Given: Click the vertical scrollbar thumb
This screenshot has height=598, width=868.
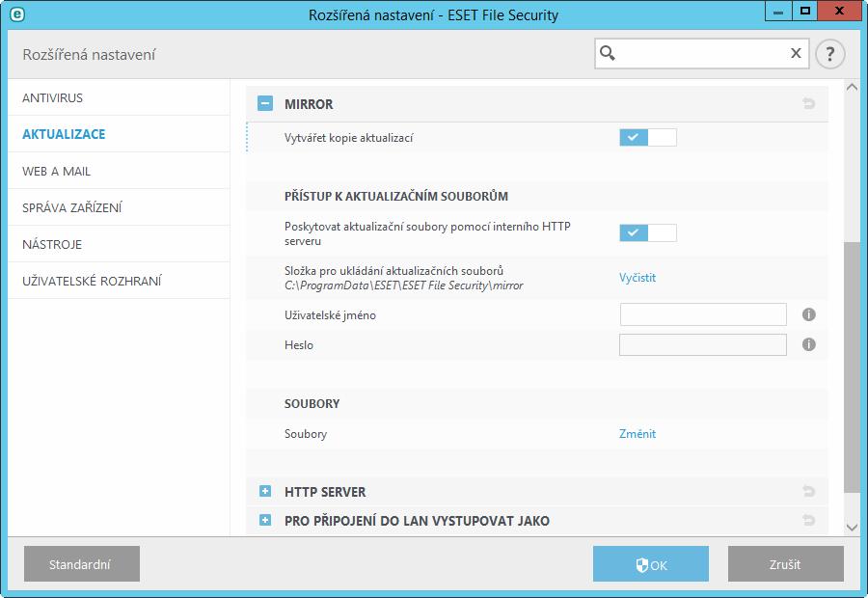Looking at the screenshot, I should (852, 366).
